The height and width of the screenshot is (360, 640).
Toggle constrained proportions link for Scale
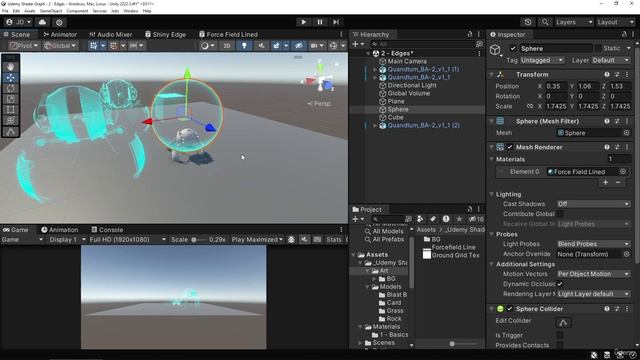point(530,106)
